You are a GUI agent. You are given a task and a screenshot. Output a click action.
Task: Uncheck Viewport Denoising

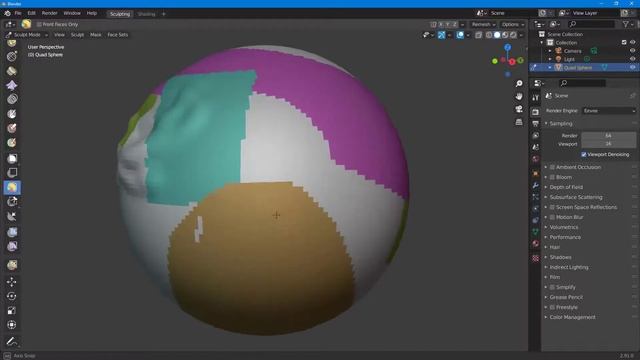(x=584, y=154)
